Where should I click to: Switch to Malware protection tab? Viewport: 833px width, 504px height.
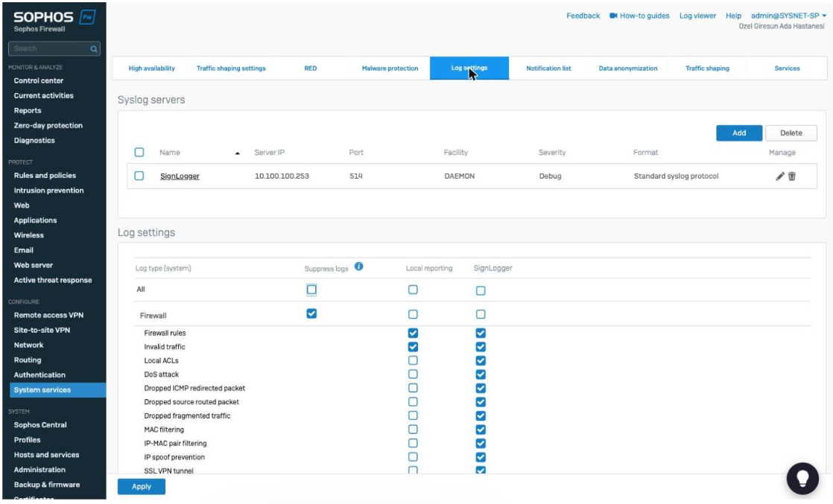[390, 68]
